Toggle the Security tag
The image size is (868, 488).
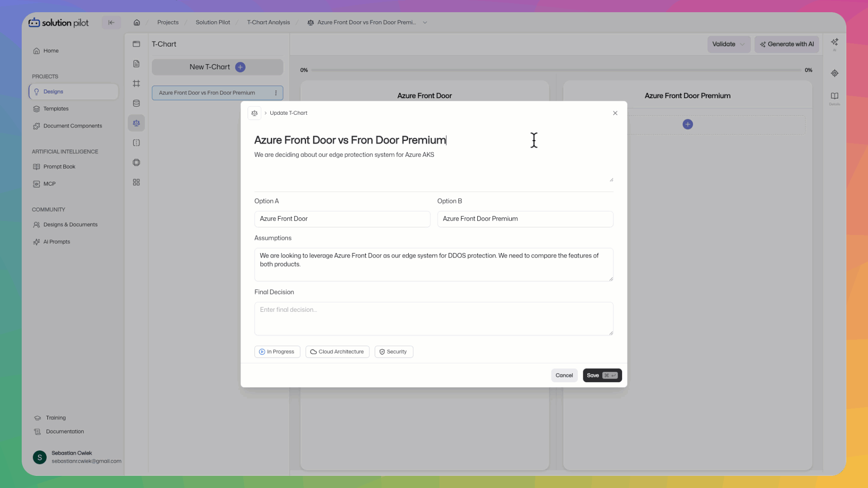[394, 352]
